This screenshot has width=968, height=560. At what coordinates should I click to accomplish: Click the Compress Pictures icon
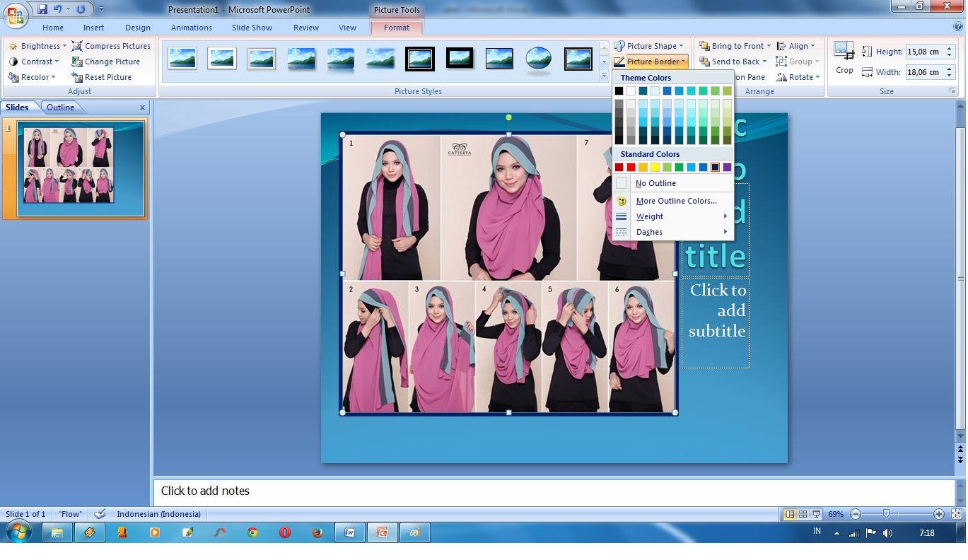click(x=76, y=45)
